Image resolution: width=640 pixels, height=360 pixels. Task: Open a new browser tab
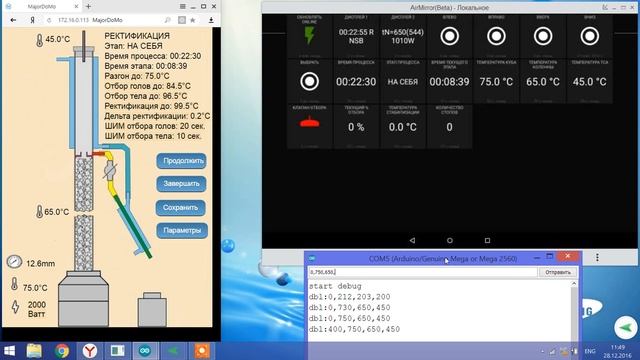[88, 7]
